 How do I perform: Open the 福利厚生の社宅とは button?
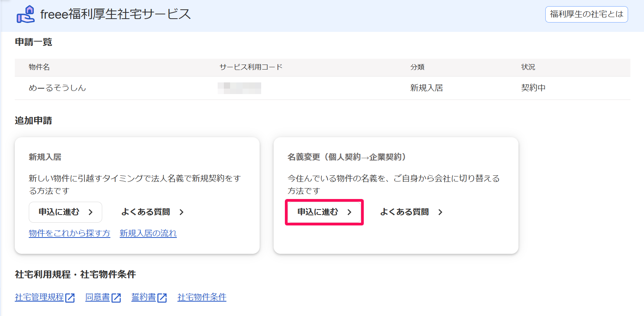pos(586,14)
